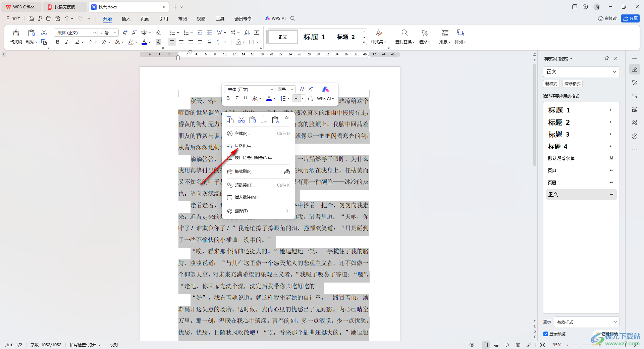Screen dimensions: 644x349
Task: Toggle Bold in the mini toolbar
Action: pos(228,98)
